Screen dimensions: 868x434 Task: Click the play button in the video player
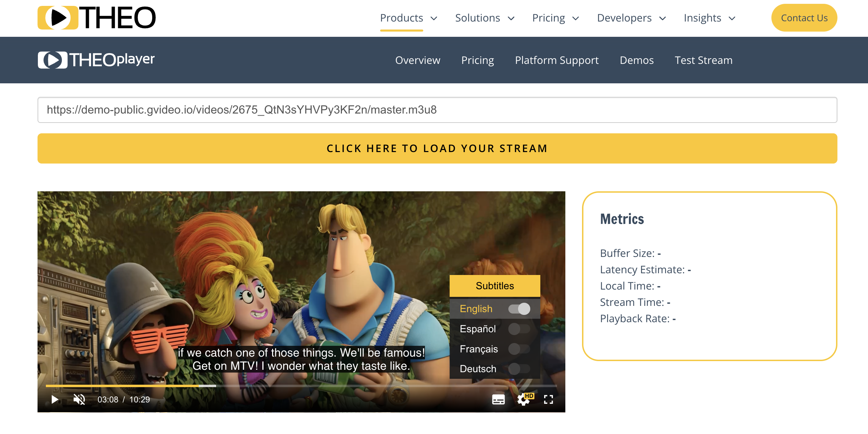pyautogui.click(x=54, y=400)
